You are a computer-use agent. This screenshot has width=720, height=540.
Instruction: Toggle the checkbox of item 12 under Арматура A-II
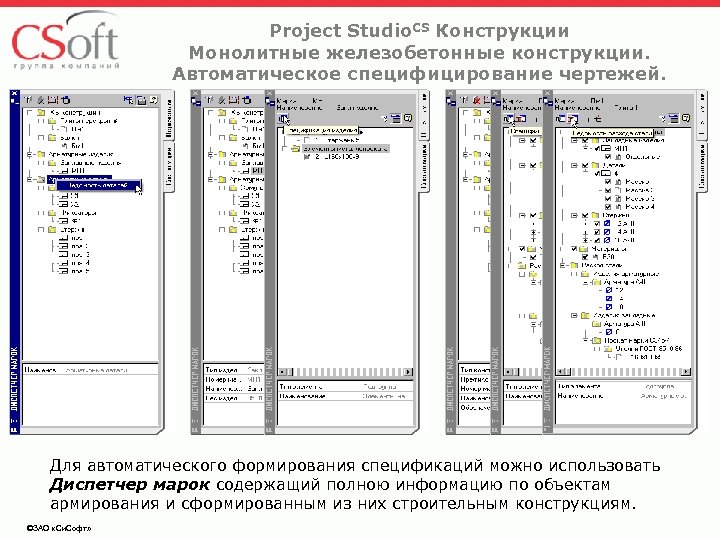click(x=609, y=290)
